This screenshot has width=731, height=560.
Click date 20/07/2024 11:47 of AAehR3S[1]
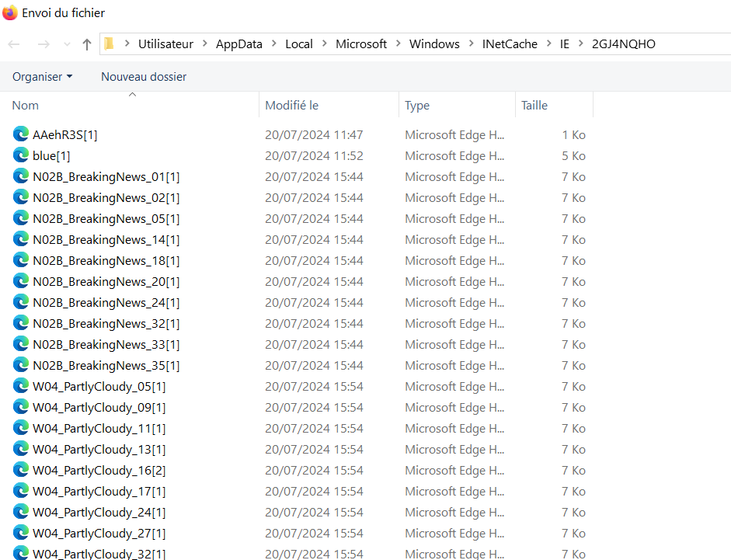314,134
